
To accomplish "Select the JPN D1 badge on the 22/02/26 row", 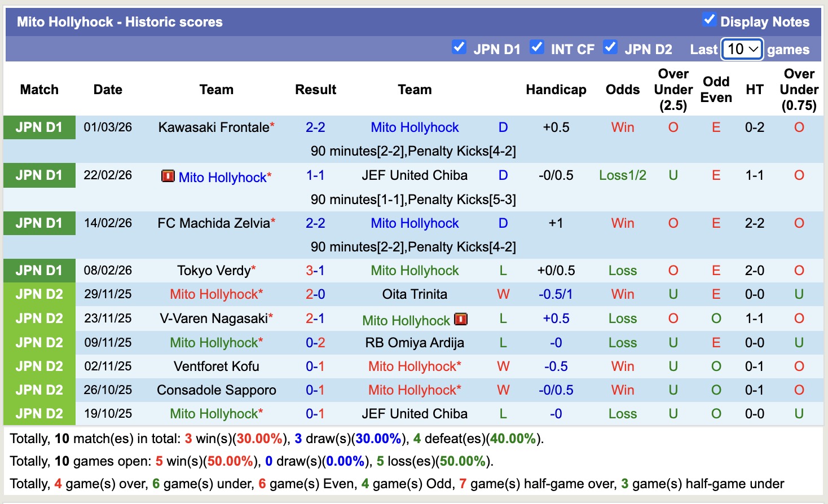I will [39, 175].
